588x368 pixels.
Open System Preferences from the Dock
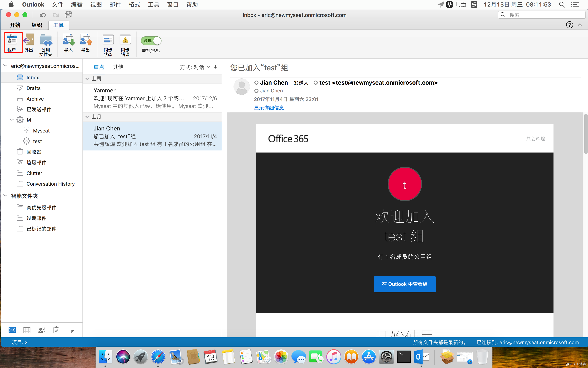[x=386, y=357]
